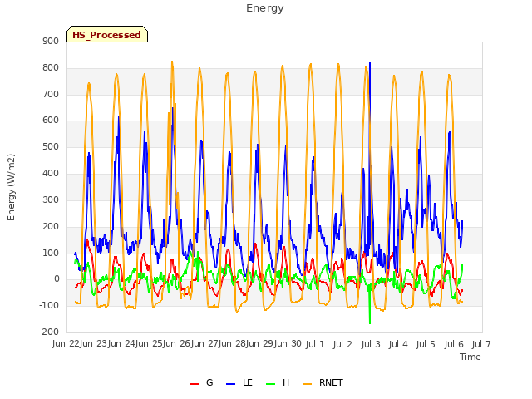Click the 700 y-axis tick label
The width and height of the screenshot is (532, 399).
pyautogui.click(x=51, y=94)
